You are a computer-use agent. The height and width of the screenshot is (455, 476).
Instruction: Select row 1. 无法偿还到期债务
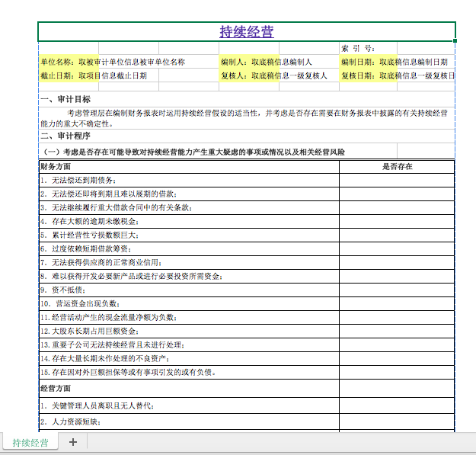[189, 180]
